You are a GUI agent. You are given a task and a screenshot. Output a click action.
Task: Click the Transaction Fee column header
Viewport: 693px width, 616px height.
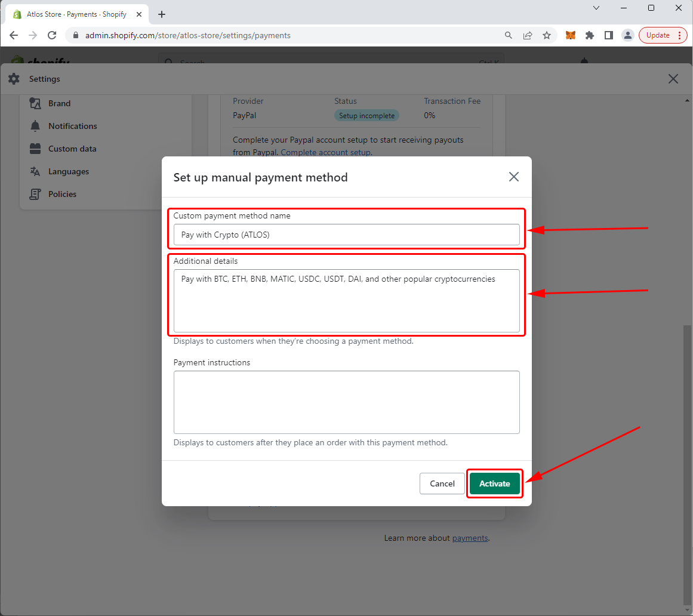(x=452, y=101)
